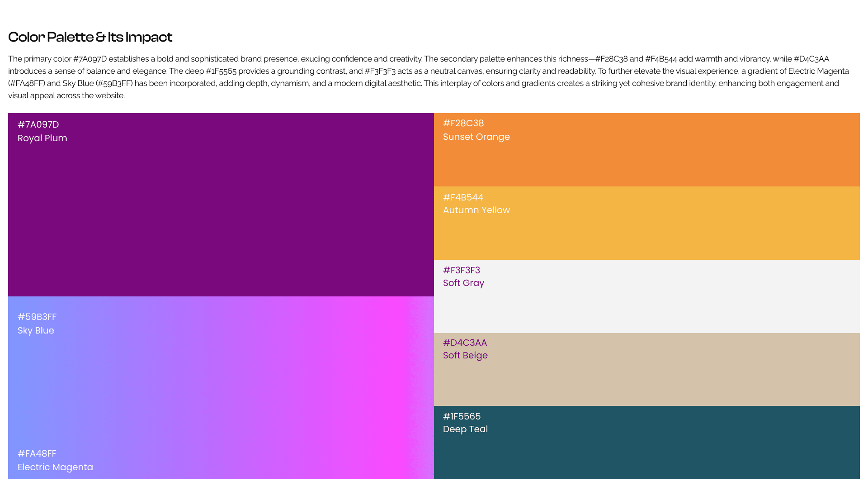
Task: Click the #F4B544 hex code label
Action: tap(463, 197)
